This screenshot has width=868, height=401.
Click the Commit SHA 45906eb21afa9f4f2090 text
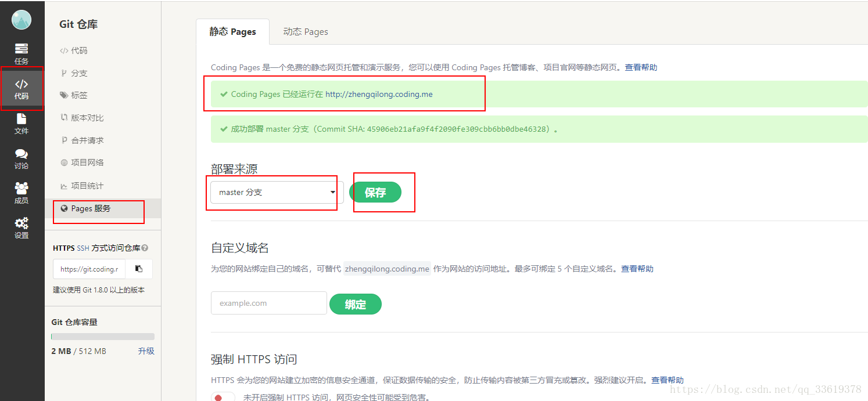(x=457, y=129)
